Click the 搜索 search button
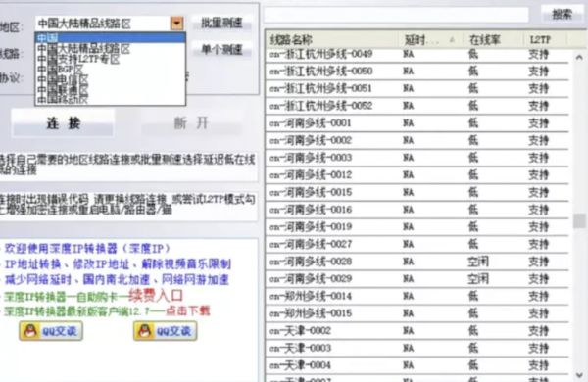This screenshot has height=382, width=588. coord(562,15)
